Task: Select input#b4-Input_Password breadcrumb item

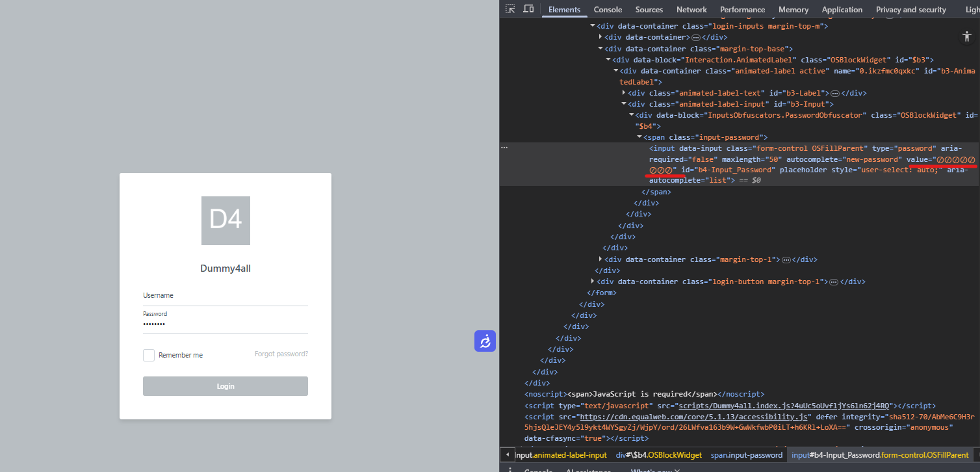Action: 881,454
